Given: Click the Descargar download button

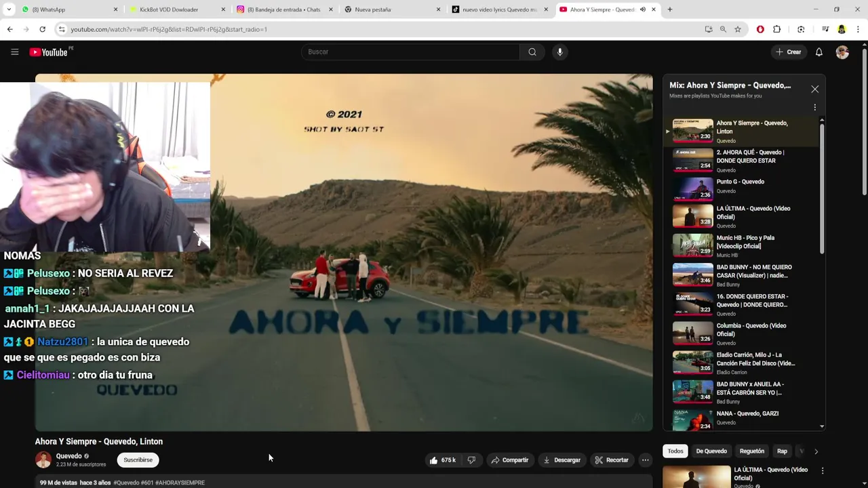Looking at the screenshot, I should point(561,460).
